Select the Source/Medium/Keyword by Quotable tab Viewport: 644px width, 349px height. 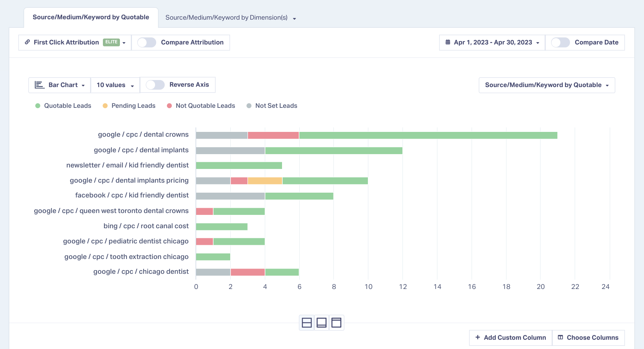(91, 17)
